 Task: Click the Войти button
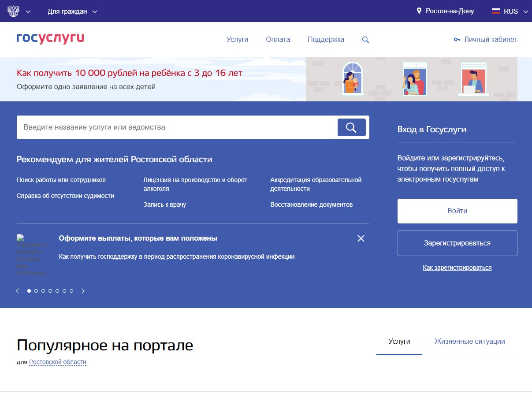click(458, 211)
